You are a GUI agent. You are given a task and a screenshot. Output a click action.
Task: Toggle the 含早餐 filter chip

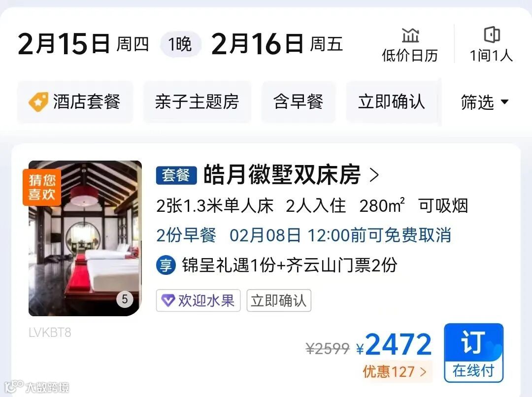(x=298, y=102)
